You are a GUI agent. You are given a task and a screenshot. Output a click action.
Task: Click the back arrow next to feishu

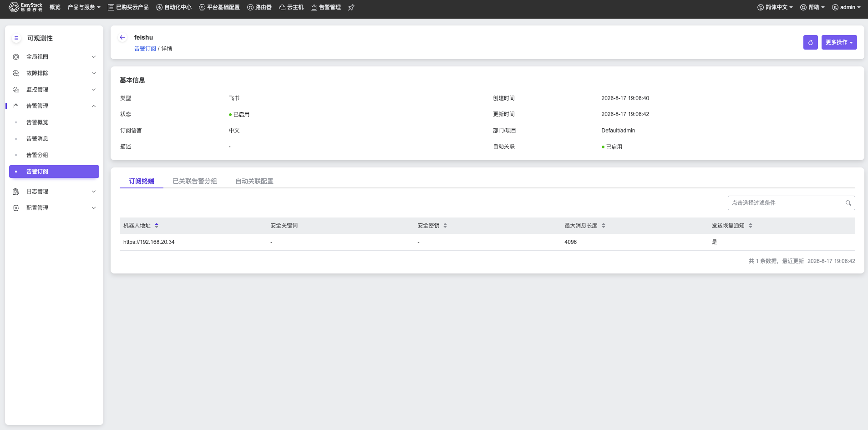[x=122, y=37]
